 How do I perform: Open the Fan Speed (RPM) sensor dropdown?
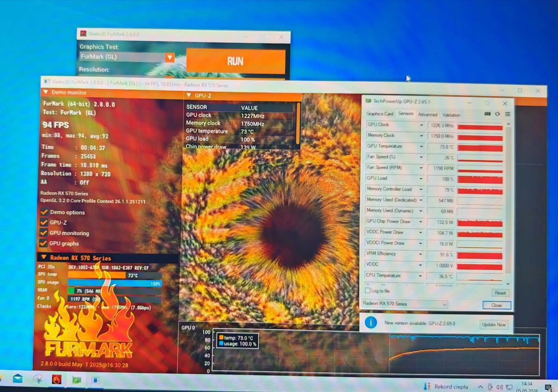pyautogui.click(x=421, y=168)
